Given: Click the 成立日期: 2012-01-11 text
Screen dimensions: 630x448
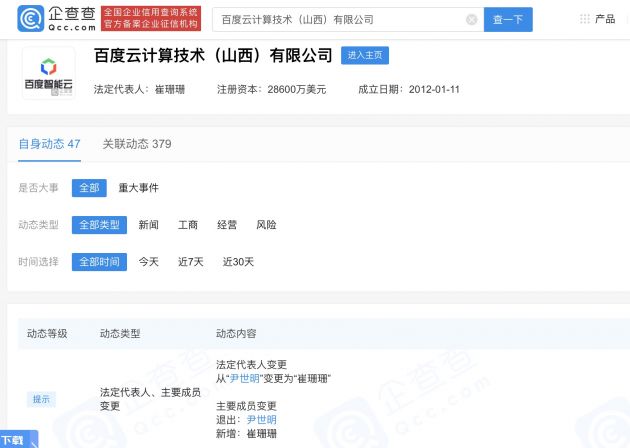Looking at the screenshot, I should click(x=409, y=89).
